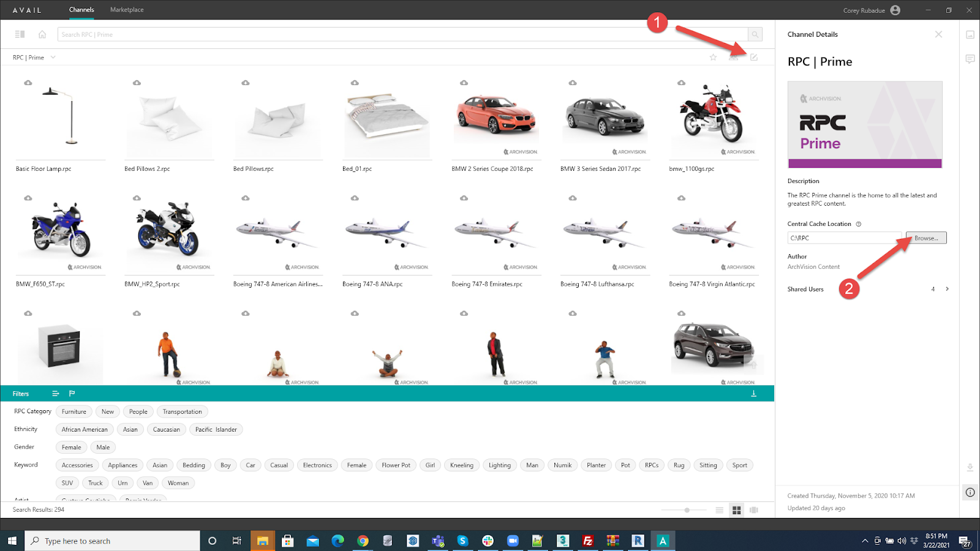Click the Browse... button

pos(926,238)
